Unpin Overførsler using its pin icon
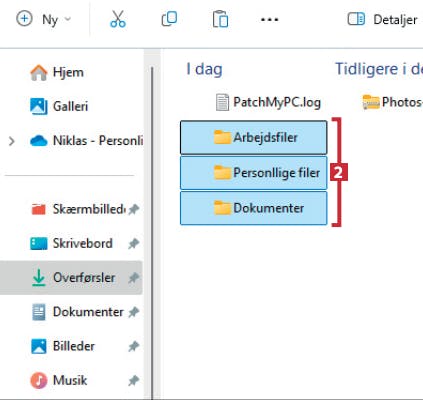Image resolution: width=423 pixels, height=400 pixels. pyautogui.click(x=134, y=278)
